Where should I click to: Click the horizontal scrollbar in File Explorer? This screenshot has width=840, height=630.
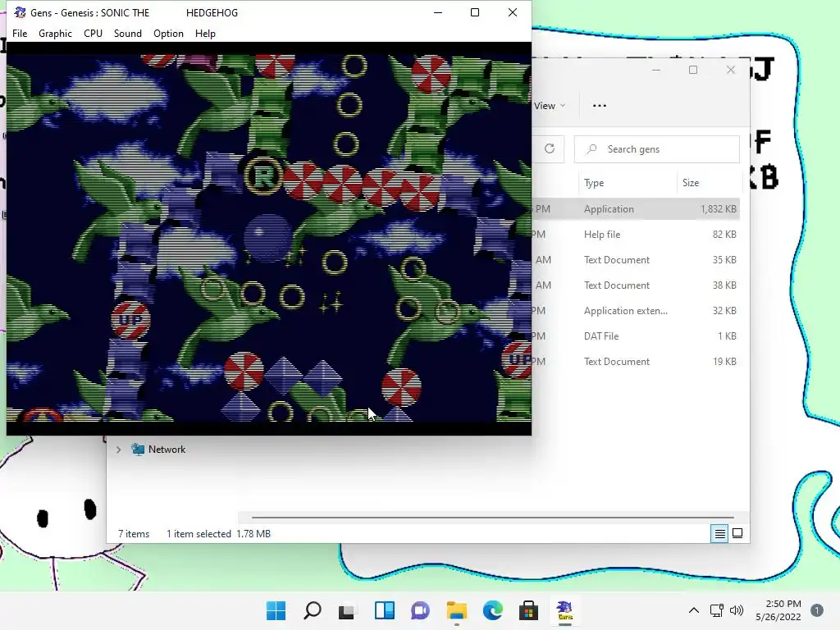492,518
